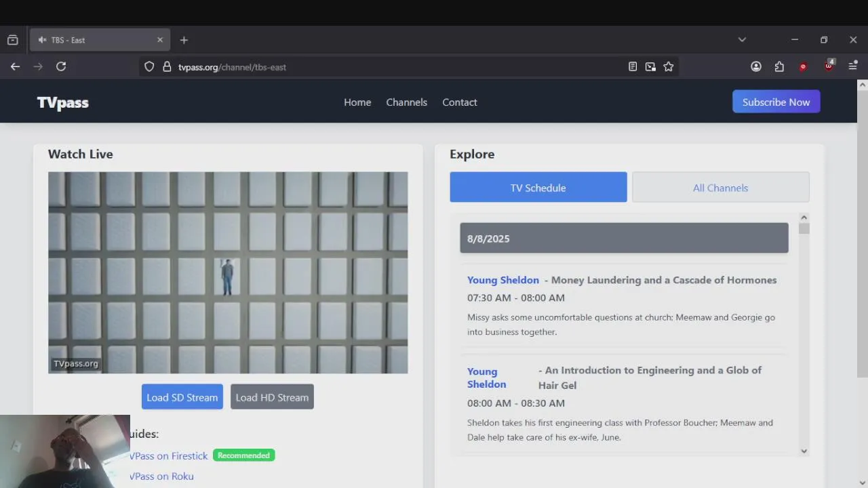Click the red recording extension icon
868x488 pixels.
point(803,66)
